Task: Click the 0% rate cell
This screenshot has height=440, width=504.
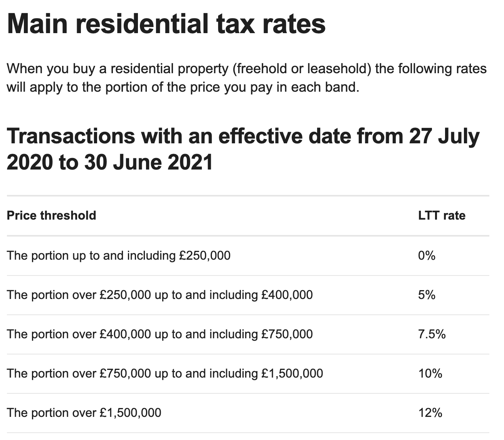Action: [x=427, y=255]
